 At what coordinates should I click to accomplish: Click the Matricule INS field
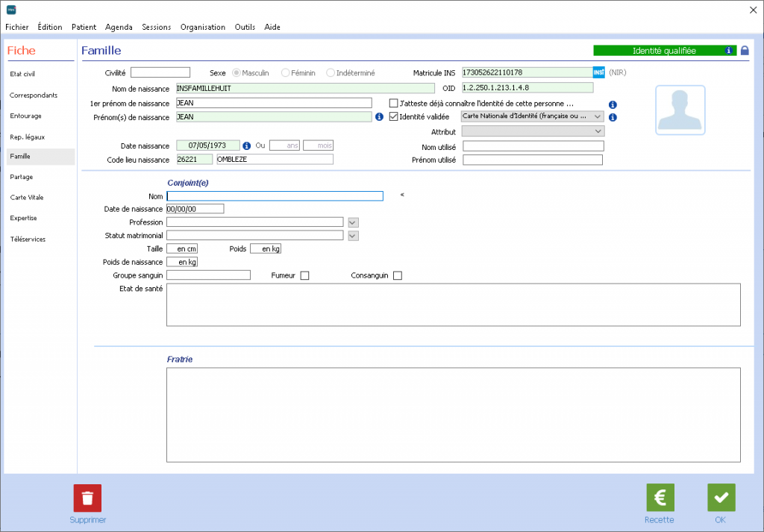coord(527,72)
